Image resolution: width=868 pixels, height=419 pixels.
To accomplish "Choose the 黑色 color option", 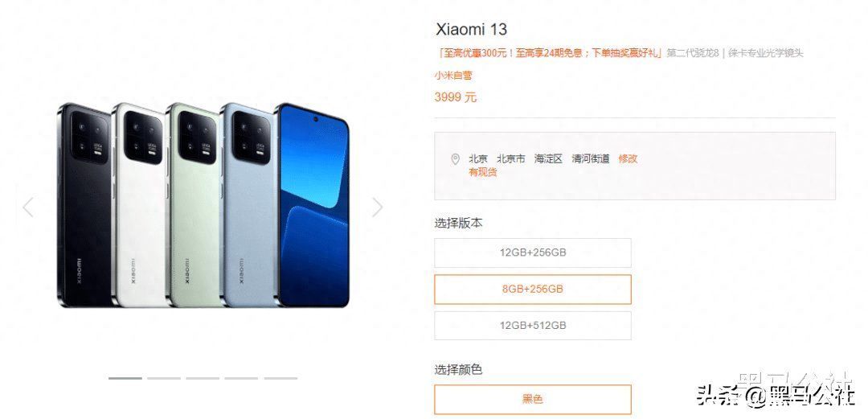I will click(x=533, y=399).
